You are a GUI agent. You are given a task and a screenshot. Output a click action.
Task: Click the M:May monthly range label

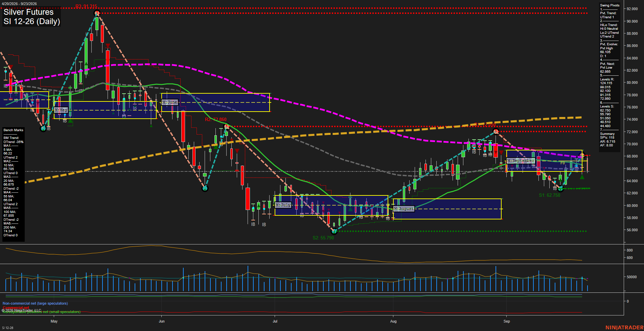61,110
